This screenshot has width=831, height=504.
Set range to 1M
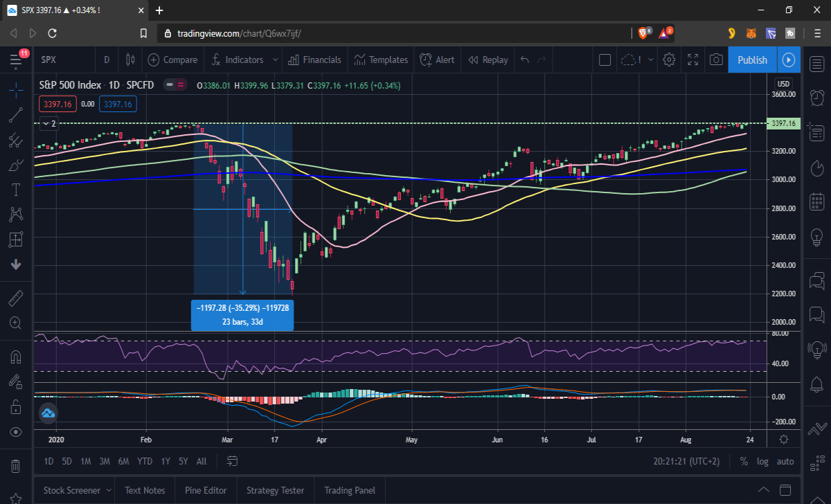[x=86, y=461]
